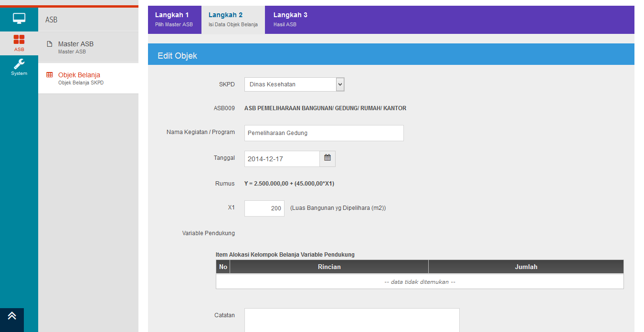
Task: Click the monitor dashboard icon
Action: pos(19,19)
